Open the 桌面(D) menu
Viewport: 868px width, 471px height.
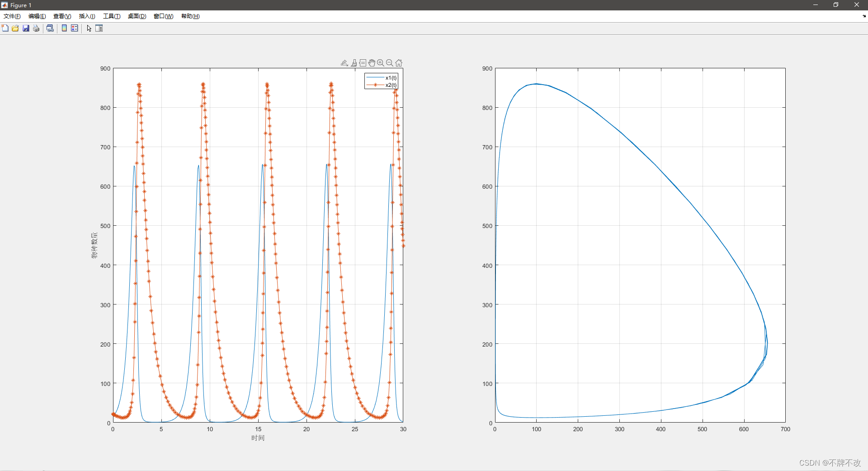pyautogui.click(x=137, y=16)
